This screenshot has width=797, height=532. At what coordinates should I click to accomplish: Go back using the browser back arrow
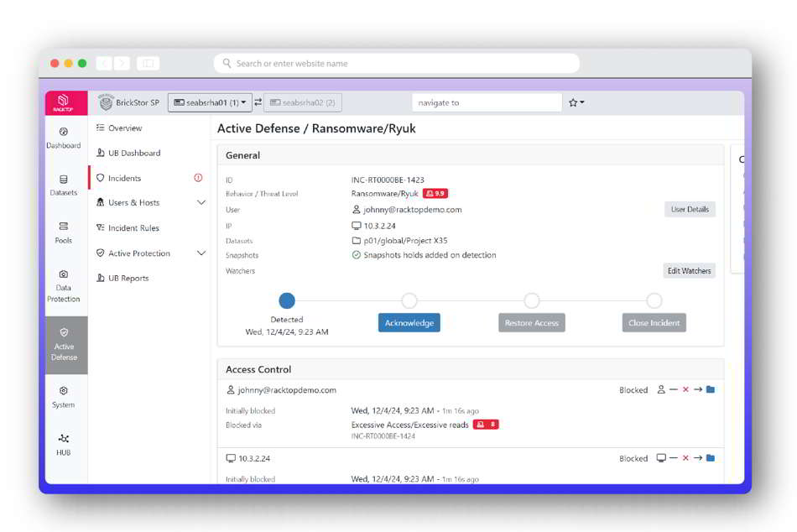tap(104, 64)
